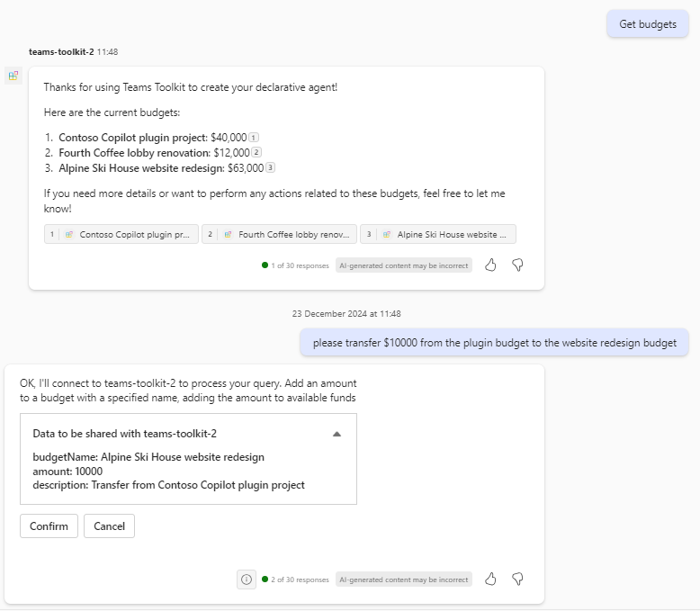The height and width of the screenshot is (611, 700).
Task: Like the second response with thumbs up
Action: [490, 580]
